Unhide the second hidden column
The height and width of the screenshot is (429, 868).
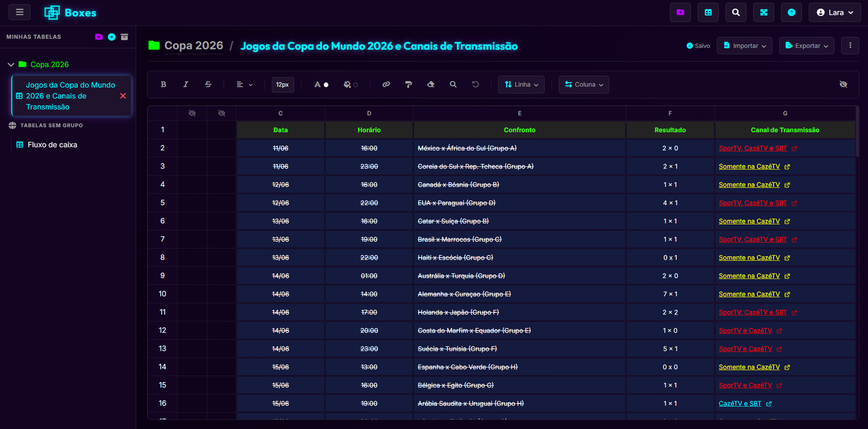(x=221, y=113)
